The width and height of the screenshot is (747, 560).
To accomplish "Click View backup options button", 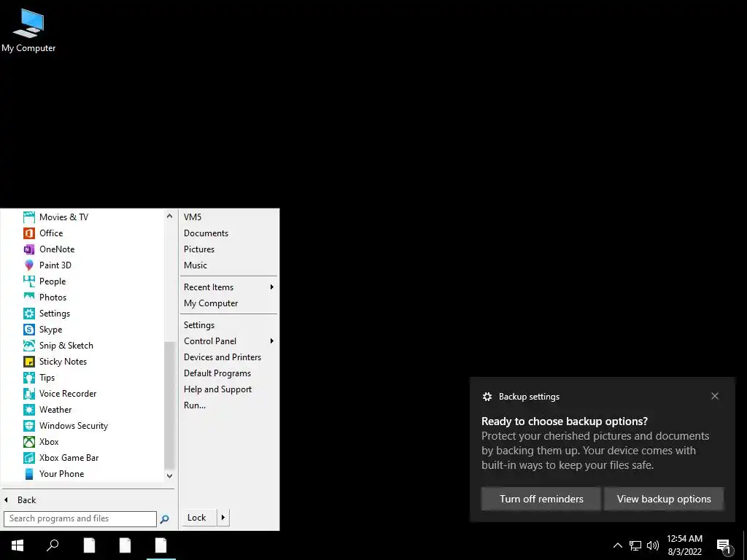I will click(664, 499).
